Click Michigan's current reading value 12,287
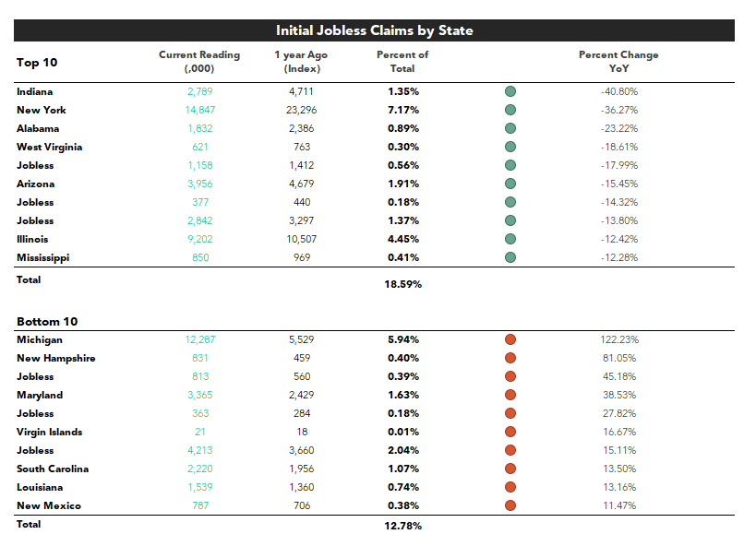756x558 pixels. coord(200,339)
